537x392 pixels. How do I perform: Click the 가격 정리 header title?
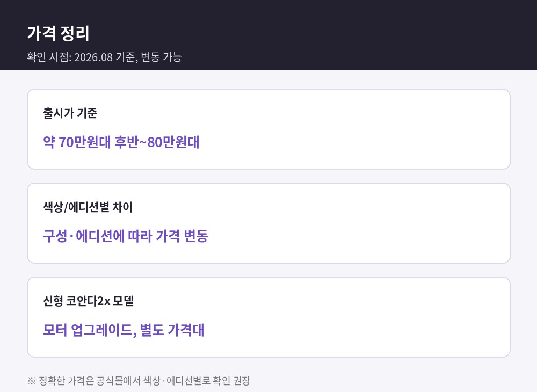[58, 33]
